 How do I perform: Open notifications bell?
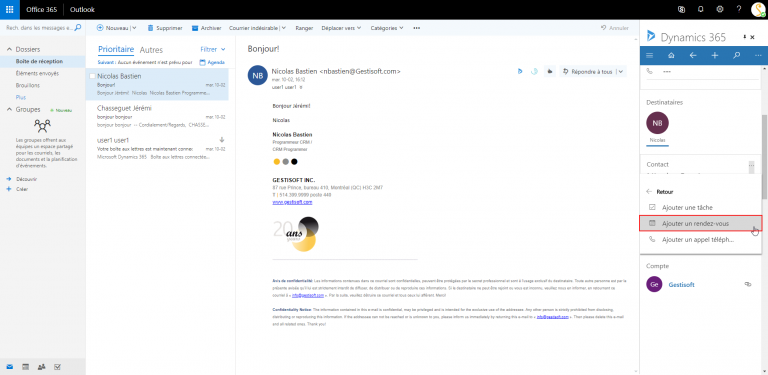700,9
